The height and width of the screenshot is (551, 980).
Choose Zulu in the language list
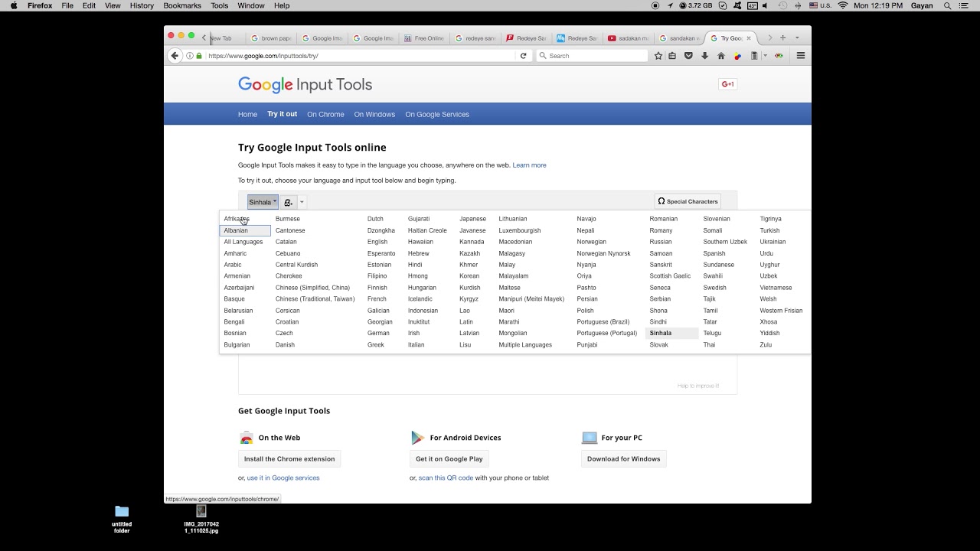[766, 345]
